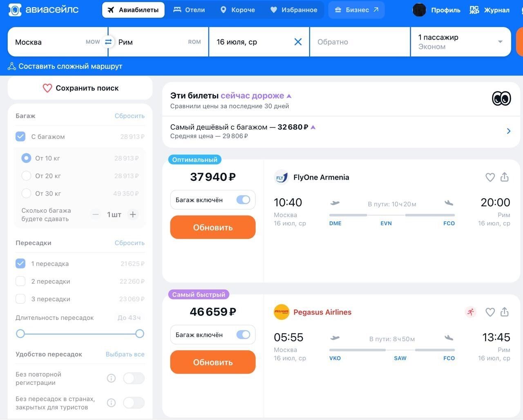Check the 3 пересадки checkbox

tap(20, 299)
